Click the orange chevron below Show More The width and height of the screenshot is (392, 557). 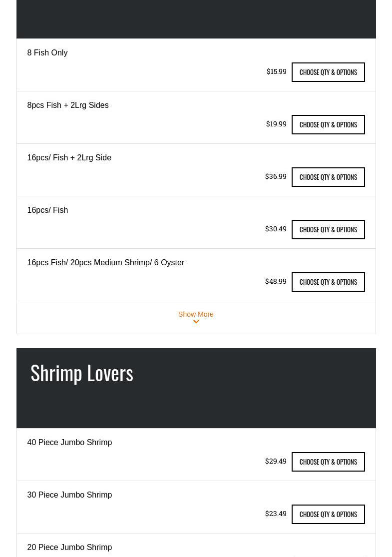pyautogui.click(x=196, y=322)
